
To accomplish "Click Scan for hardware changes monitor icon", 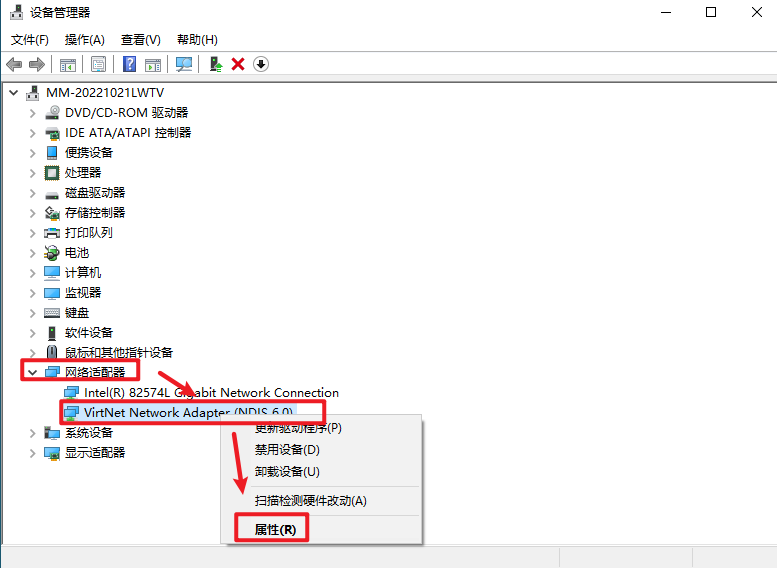I will coord(184,64).
